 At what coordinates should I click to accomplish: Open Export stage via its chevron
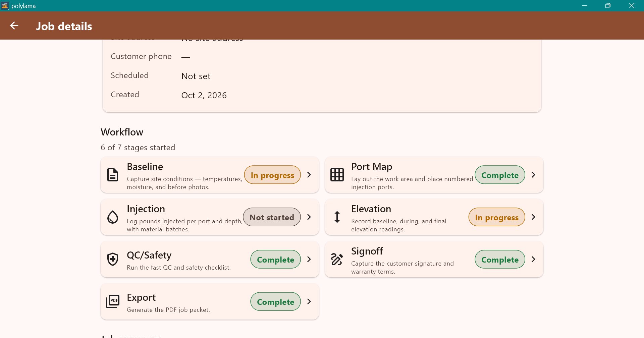point(309,301)
